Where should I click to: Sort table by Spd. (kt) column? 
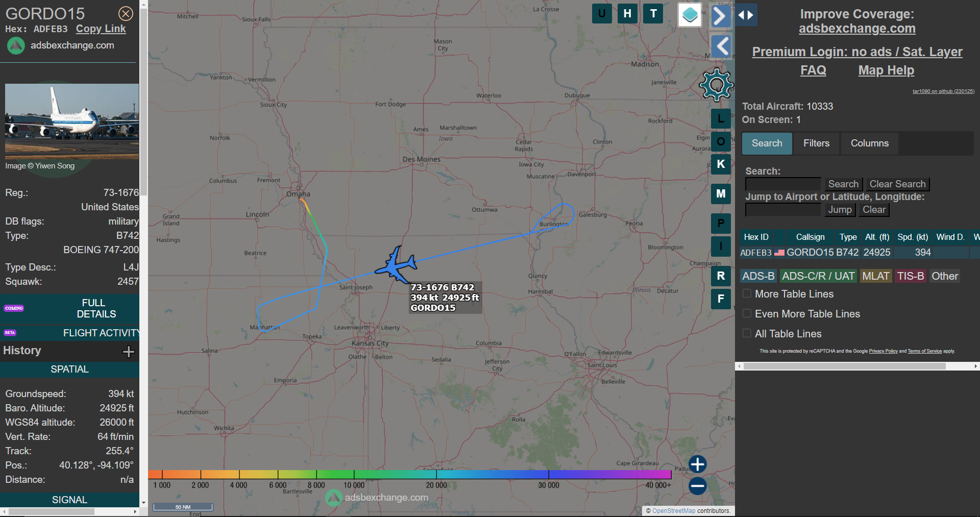click(913, 237)
